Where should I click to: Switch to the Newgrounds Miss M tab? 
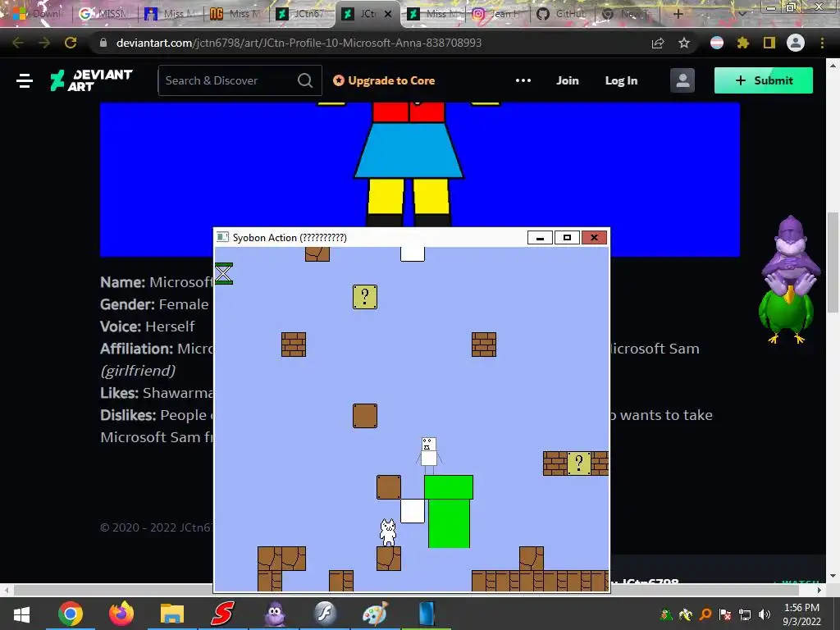(x=237, y=14)
